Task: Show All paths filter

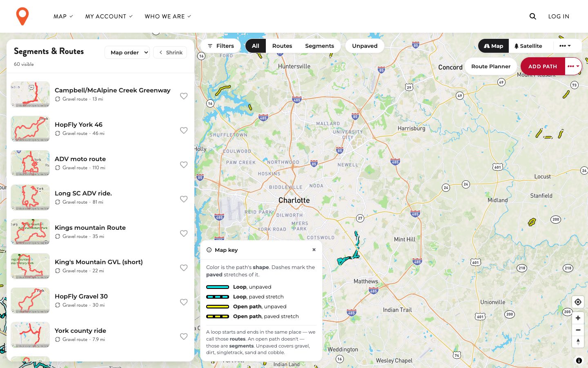Action: tap(256, 46)
